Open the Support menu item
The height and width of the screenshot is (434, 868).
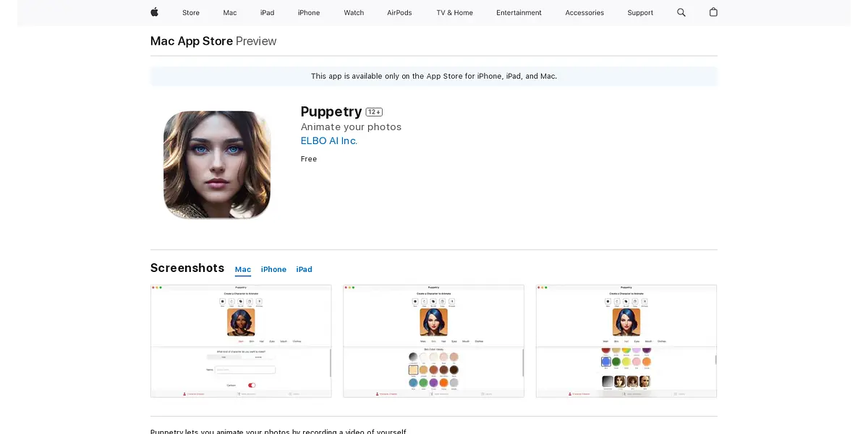coord(640,13)
